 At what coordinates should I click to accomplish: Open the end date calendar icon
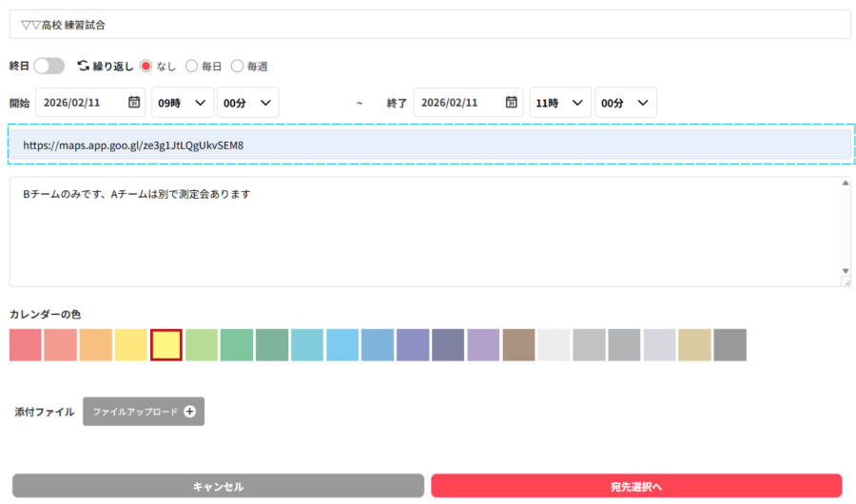click(x=512, y=103)
